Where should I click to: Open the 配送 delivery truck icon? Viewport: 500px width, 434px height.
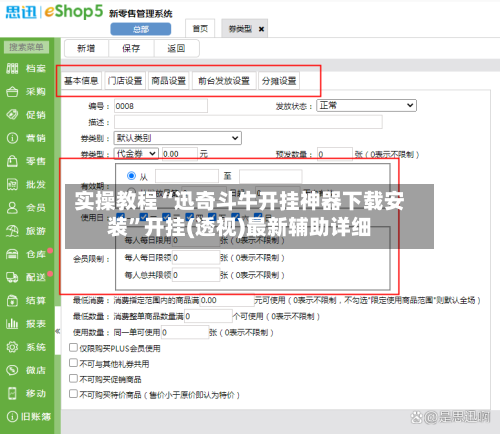(x=12, y=277)
